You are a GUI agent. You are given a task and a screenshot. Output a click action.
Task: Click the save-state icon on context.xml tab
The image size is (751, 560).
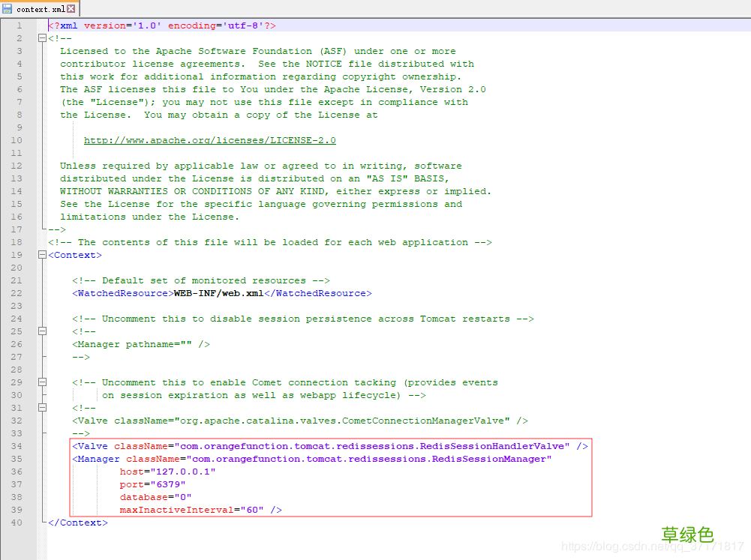pyautogui.click(x=8, y=8)
